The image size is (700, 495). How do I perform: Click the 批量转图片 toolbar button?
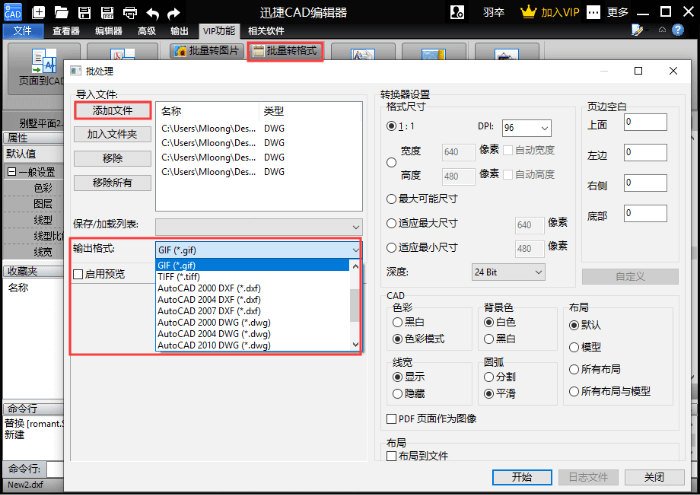coord(208,51)
